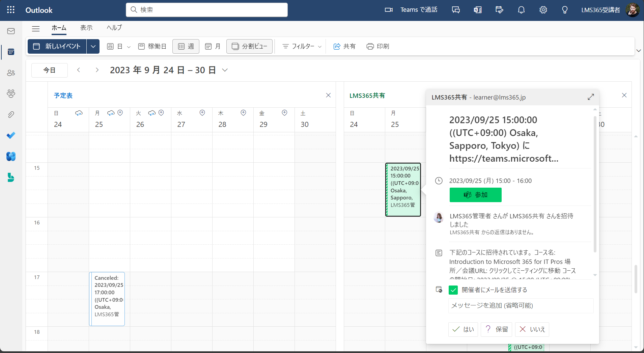Select the ホーム tab
Viewport: 644px width, 353px height.
pos(59,28)
